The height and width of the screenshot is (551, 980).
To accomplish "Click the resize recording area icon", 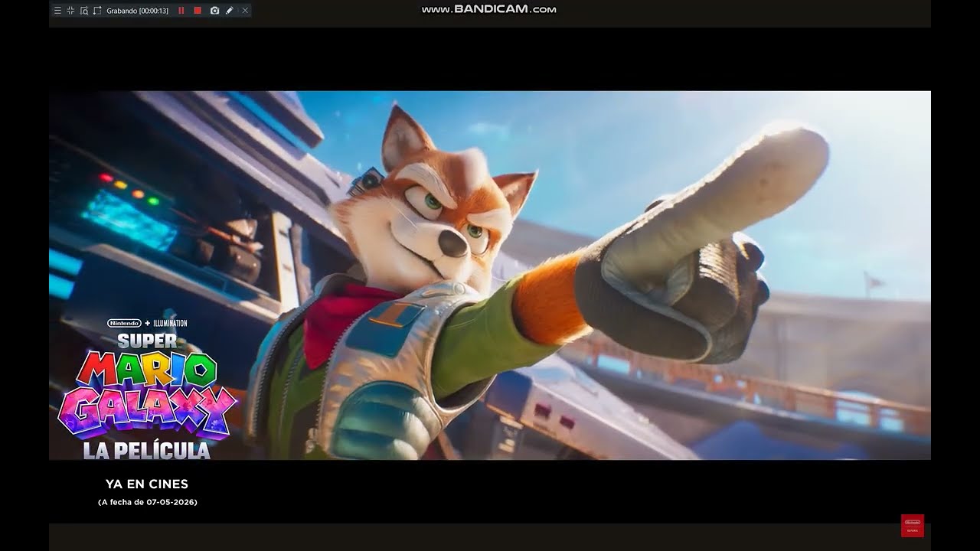I will point(97,11).
